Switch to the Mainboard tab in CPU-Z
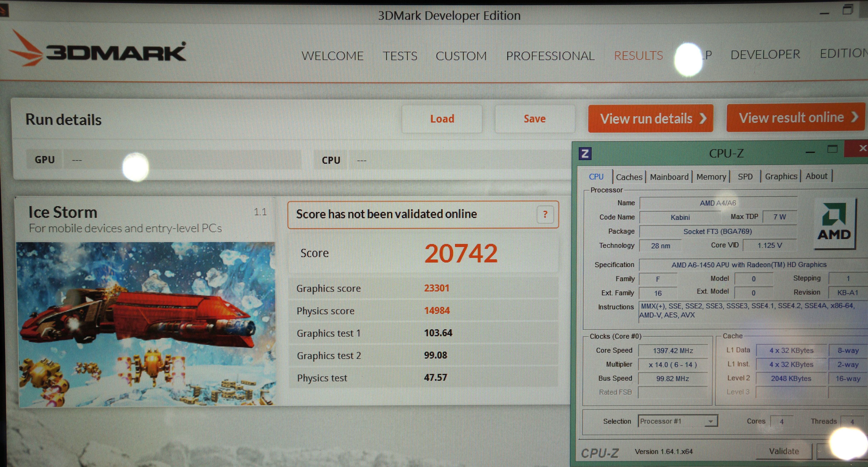 click(669, 177)
